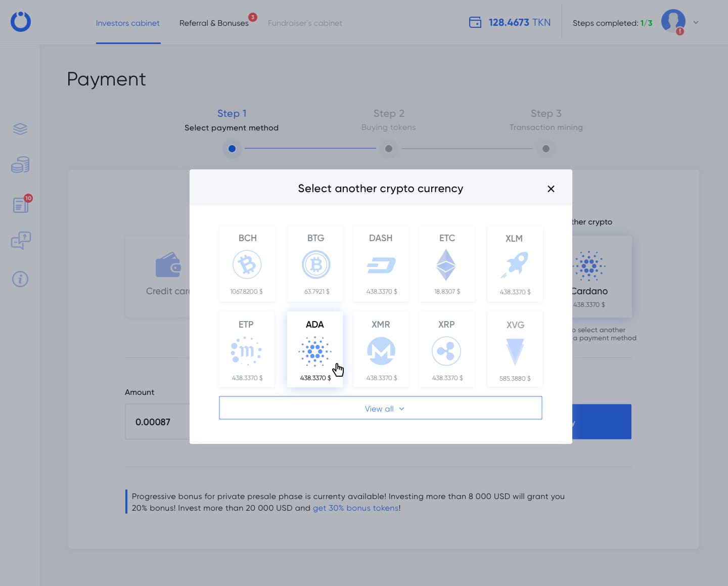Select the XMR Monero currency card

[x=381, y=349]
